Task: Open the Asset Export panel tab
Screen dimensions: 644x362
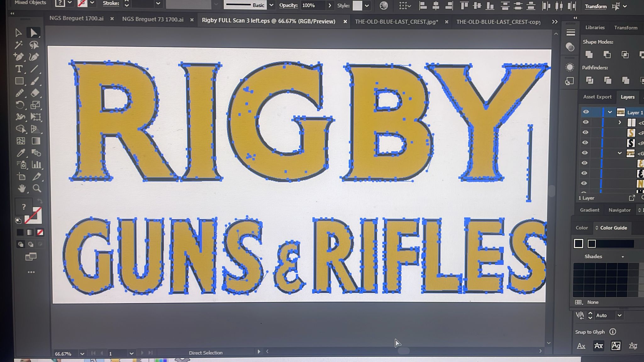Action: (x=597, y=97)
